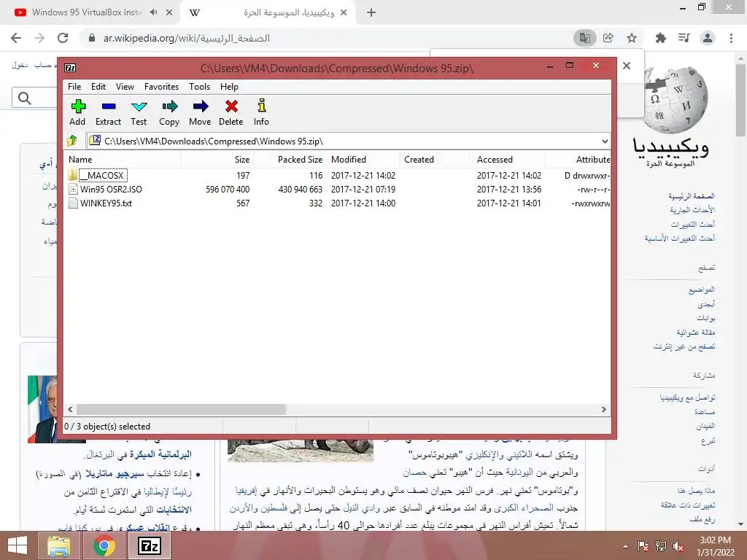Choose the Move toolbar icon
Screen dimensions: 747x560
coord(200,106)
